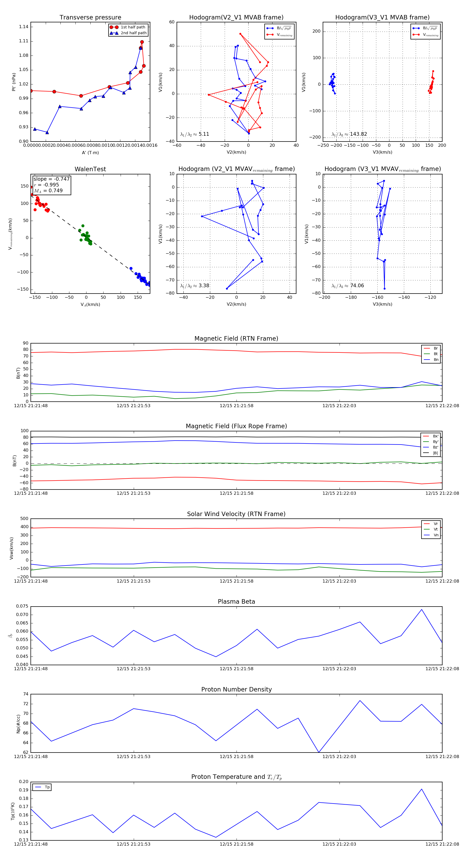This screenshot has width=473, height=868.
Task: Click the λ1/λ3 ≈ 74.06 annotation
Action: click(x=348, y=286)
